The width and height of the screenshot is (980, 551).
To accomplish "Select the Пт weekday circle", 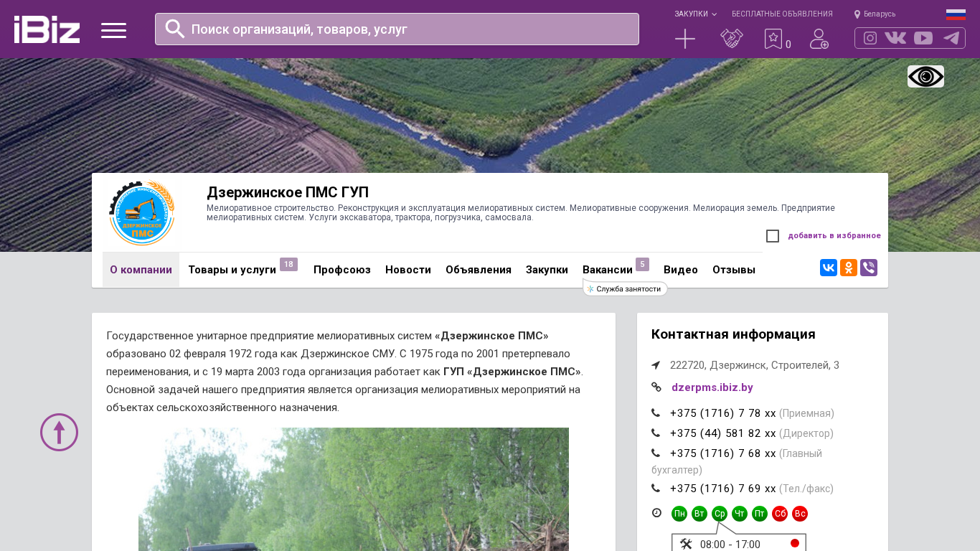I will [760, 514].
